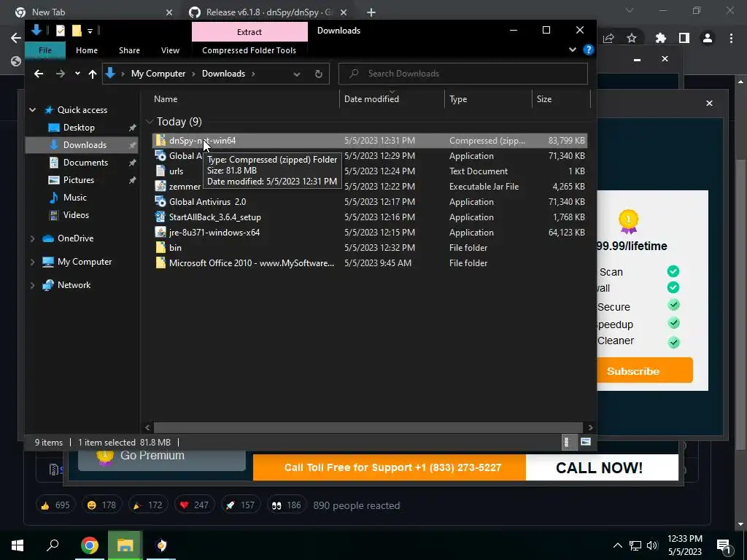Close the antivirus pricing popup
This screenshot has height=560, width=747.
click(x=709, y=104)
